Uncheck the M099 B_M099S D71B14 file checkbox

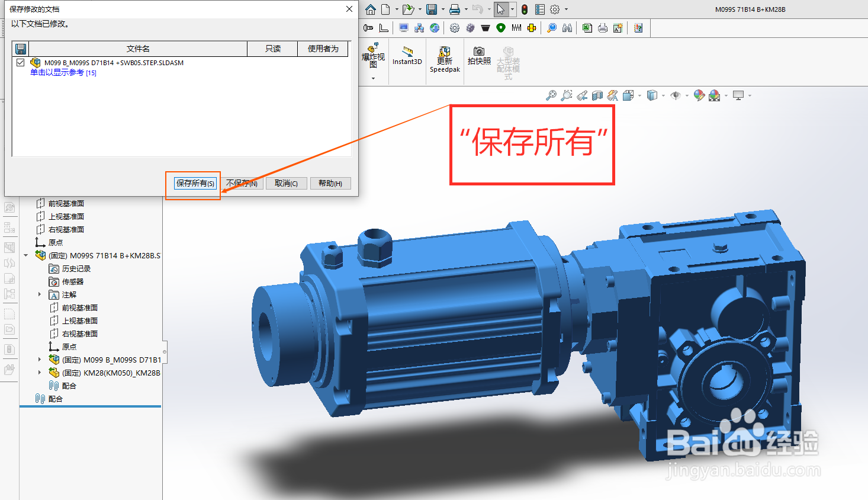click(x=20, y=62)
